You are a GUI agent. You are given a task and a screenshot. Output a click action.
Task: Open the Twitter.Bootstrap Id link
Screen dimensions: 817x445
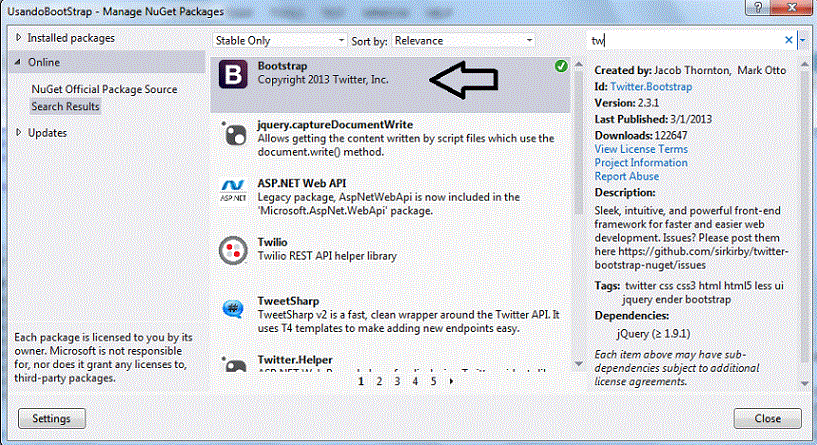pos(651,87)
